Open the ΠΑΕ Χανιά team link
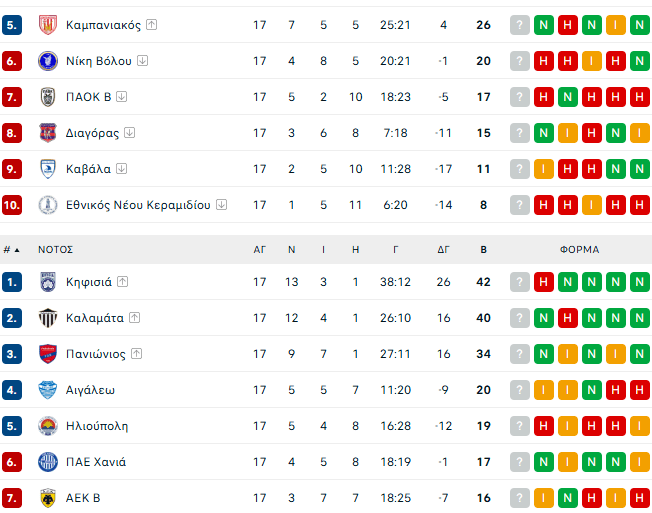The width and height of the screenshot is (652, 513). click(x=96, y=462)
